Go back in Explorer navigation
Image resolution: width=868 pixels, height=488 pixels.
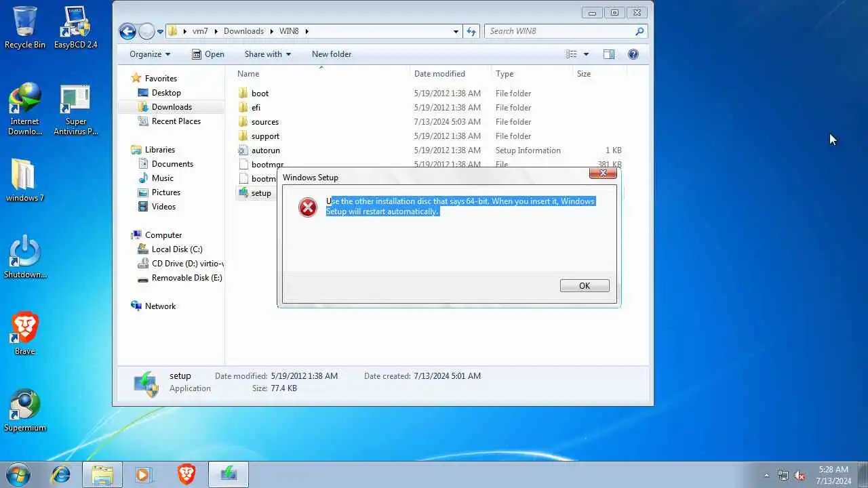click(127, 31)
